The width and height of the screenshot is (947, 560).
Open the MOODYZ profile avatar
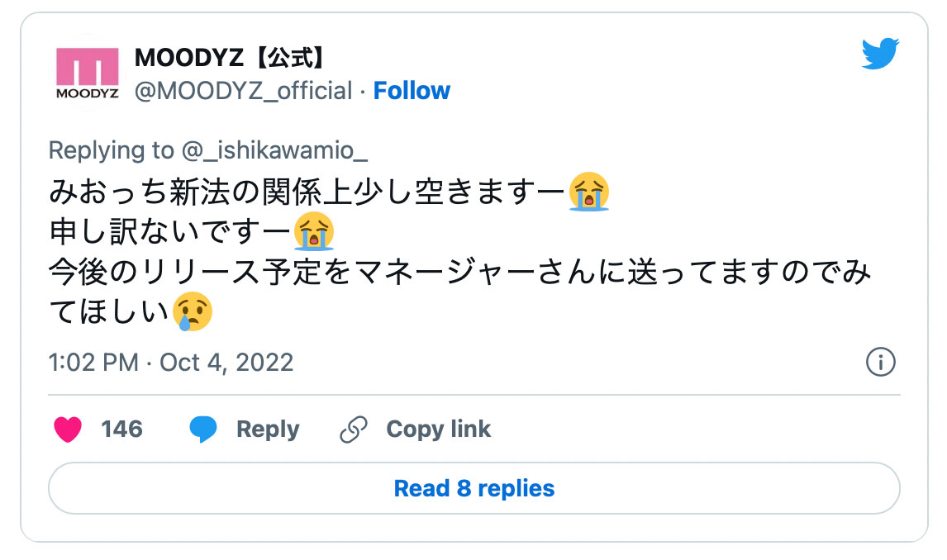pos(88,73)
